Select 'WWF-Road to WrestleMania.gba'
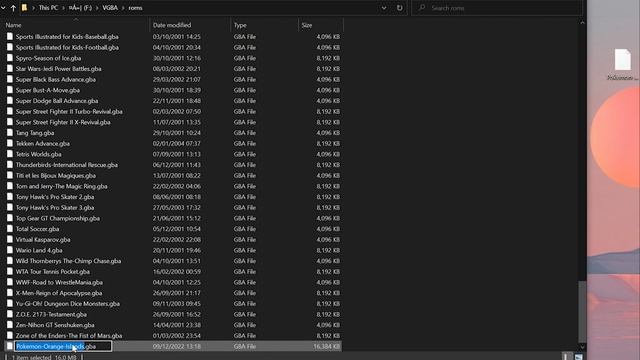 [x=59, y=282]
